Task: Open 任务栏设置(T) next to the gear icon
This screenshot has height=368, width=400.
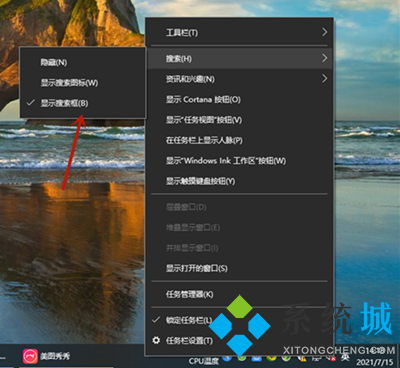Action: pos(189,341)
